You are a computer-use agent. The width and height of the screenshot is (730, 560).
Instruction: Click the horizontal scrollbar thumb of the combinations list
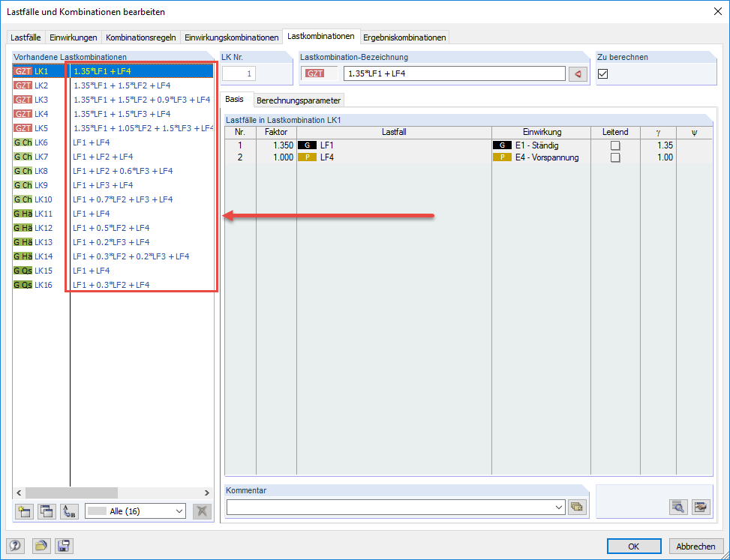click(72, 493)
